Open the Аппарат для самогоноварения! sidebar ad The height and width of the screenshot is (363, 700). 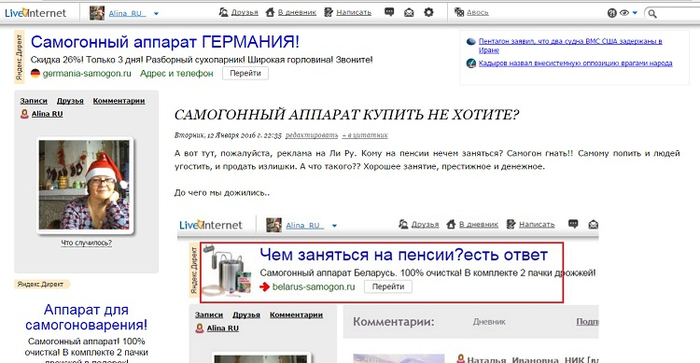click(x=86, y=317)
